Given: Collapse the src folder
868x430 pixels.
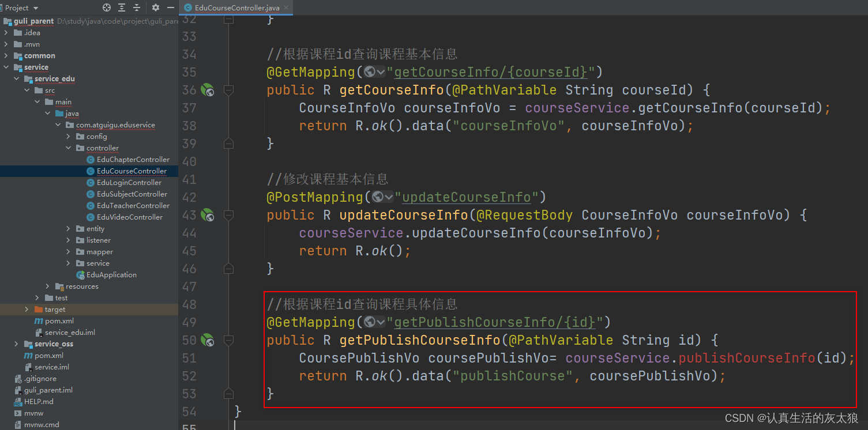Looking at the screenshot, I should pyautogui.click(x=27, y=90).
